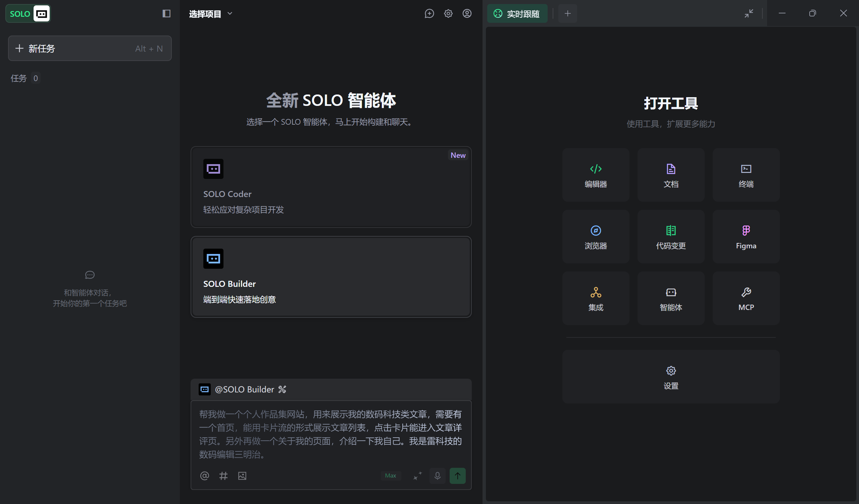
Task: Open the 终端 terminal tool
Action: (746, 175)
